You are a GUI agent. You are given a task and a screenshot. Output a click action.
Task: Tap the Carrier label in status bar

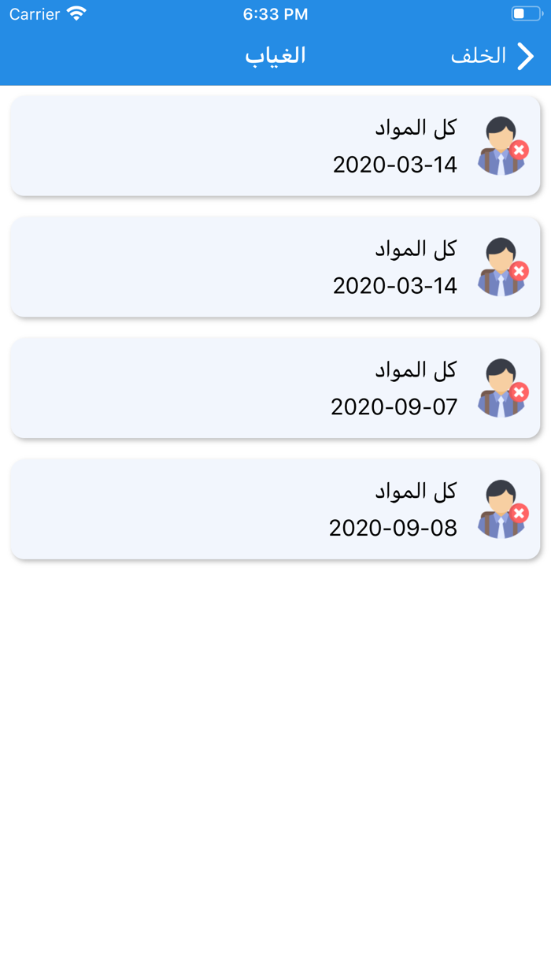[x=35, y=14]
